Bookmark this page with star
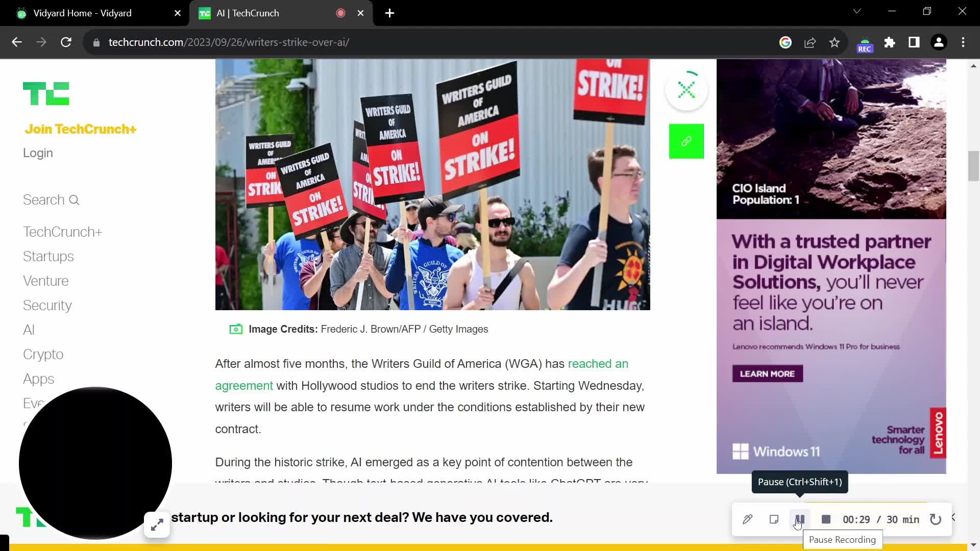This screenshot has width=980, height=551. 835,42
